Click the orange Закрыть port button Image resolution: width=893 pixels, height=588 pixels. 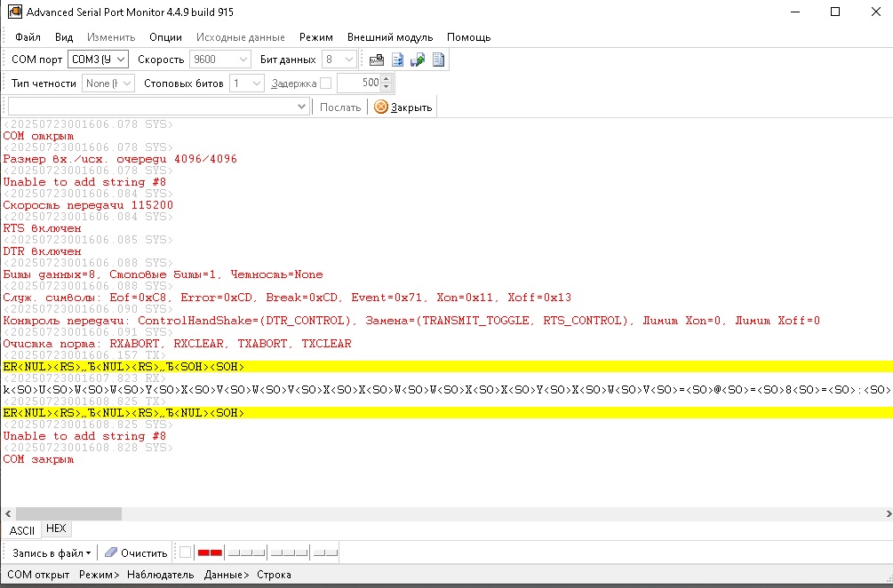pyautogui.click(x=403, y=107)
